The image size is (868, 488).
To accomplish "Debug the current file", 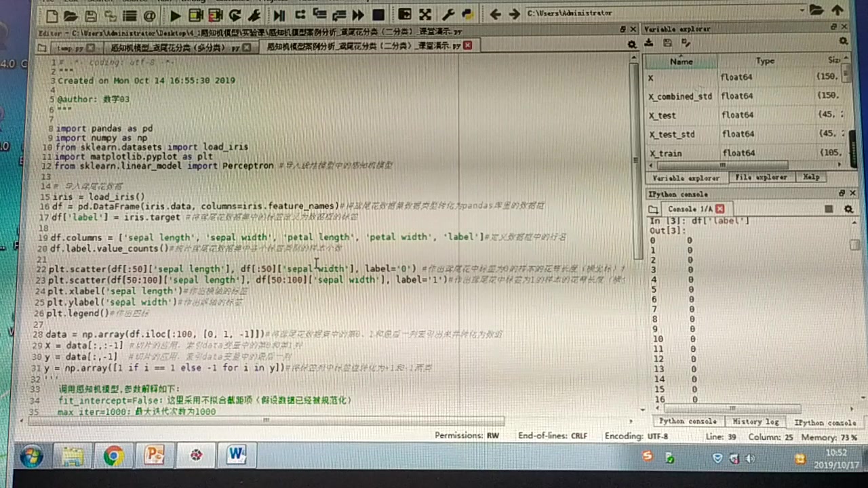I will 254,15.
